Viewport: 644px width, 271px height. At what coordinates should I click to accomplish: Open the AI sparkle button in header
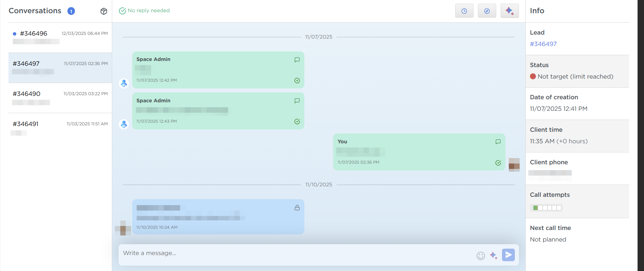[x=509, y=11]
